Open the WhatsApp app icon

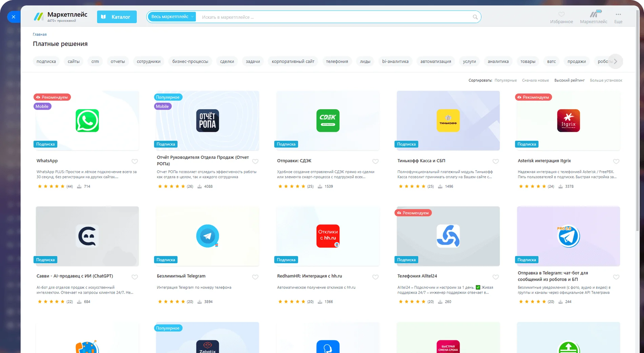coord(87,120)
